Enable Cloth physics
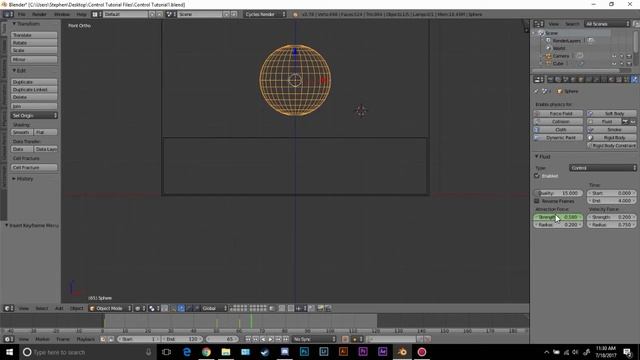 [558, 129]
